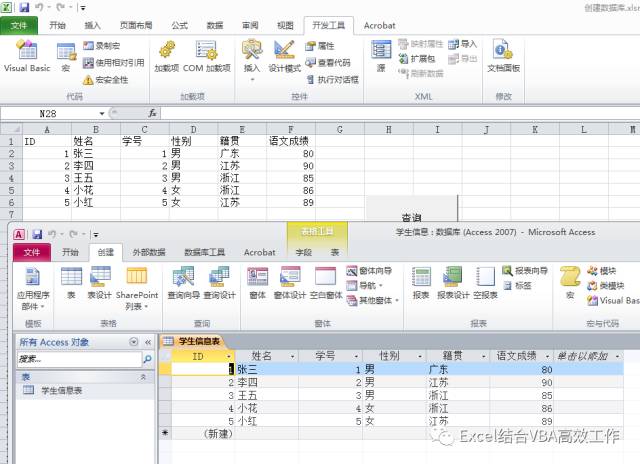The image size is (640, 464).
Task: Collapse the Access navigation pane
Action: click(x=148, y=342)
